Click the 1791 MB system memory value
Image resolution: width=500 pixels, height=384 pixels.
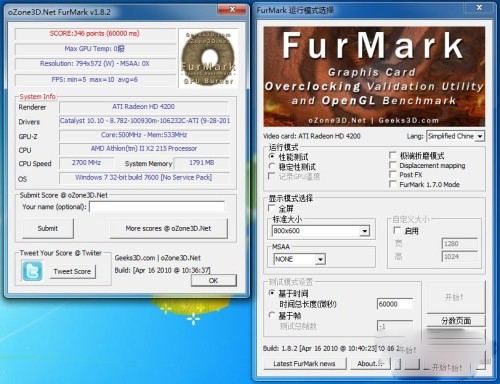coord(202,163)
